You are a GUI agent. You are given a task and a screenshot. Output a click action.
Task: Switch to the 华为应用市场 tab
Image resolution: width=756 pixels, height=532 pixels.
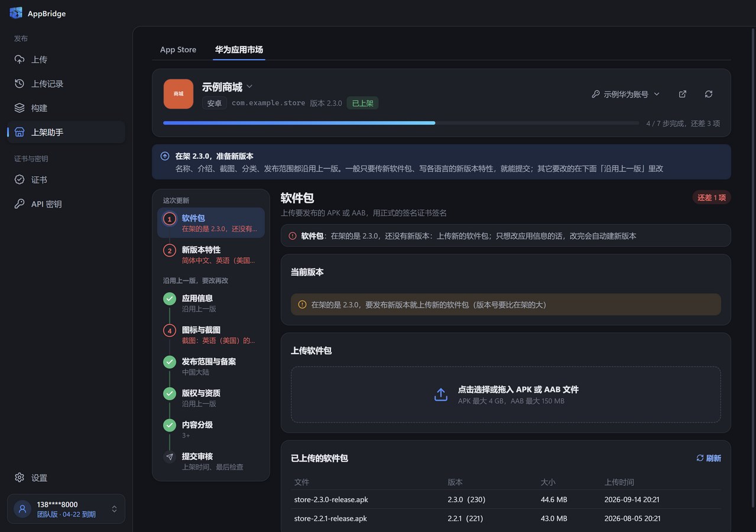pyautogui.click(x=239, y=50)
